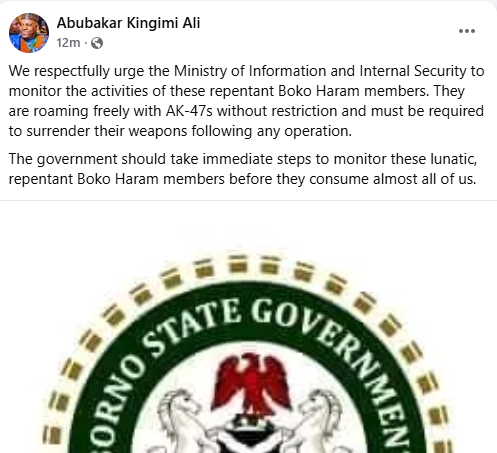Open the Borno State Government seal image
The height and width of the screenshot is (453, 497).
(248, 327)
